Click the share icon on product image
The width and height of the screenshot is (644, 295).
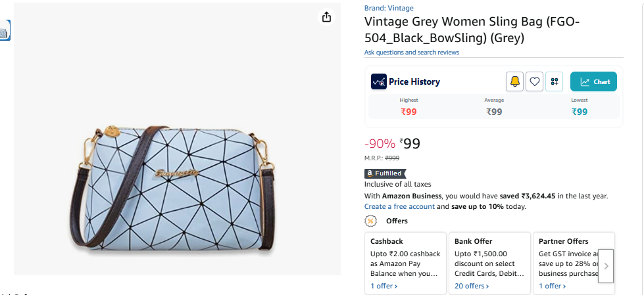pyautogui.click(x=326, y=17)
